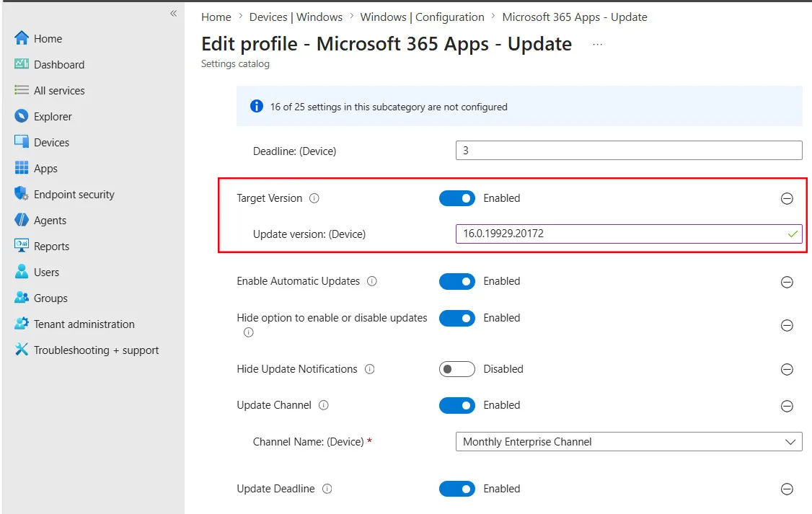Click the blue info icon in banner
This screenshot has width=812, height=514.
click(256, 106)
